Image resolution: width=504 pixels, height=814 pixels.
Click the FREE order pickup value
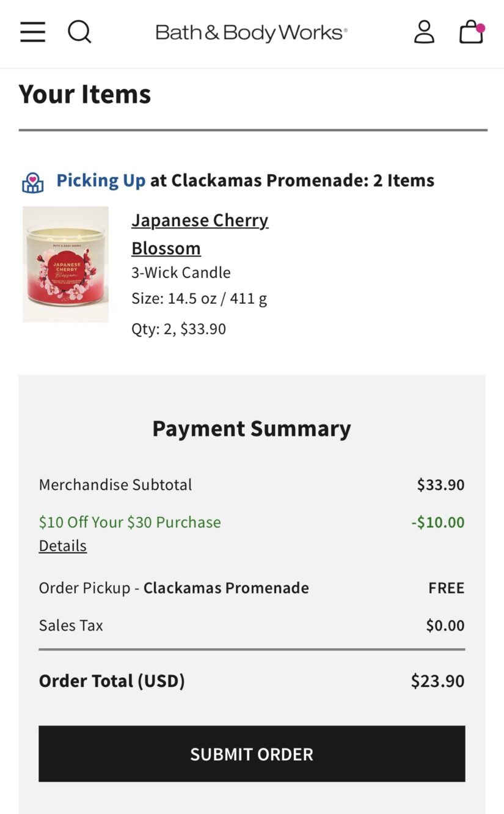tap(446, 588)
